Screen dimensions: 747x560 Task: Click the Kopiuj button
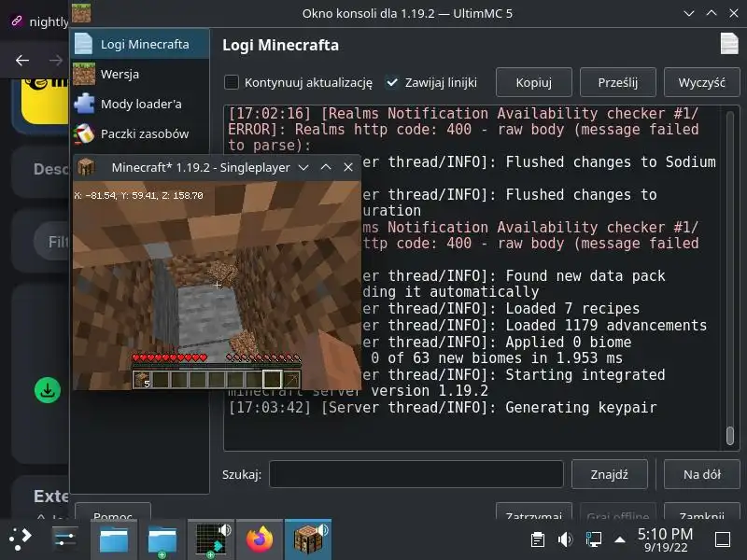(533, 82)
